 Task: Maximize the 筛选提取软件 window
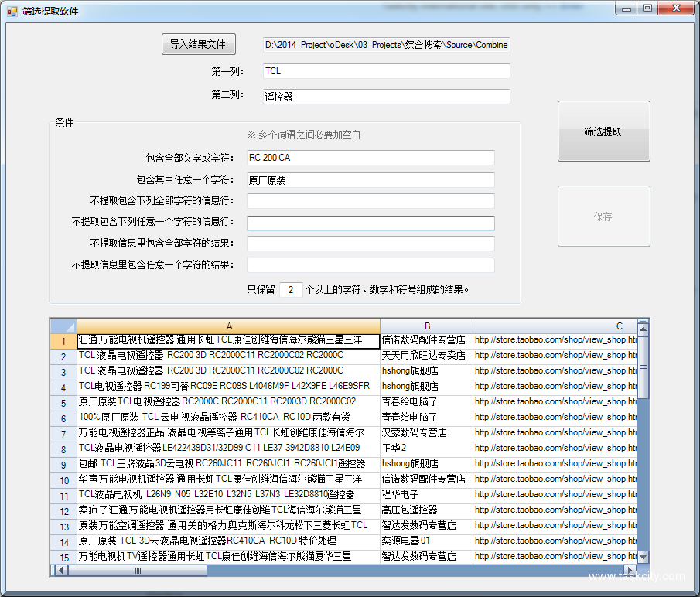[x=647, y=9]
